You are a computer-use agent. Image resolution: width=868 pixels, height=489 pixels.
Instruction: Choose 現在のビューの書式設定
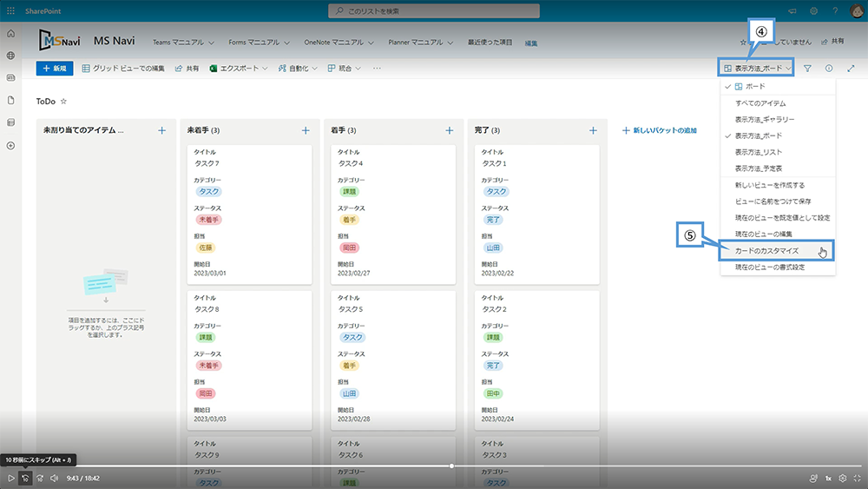[778, 267]
